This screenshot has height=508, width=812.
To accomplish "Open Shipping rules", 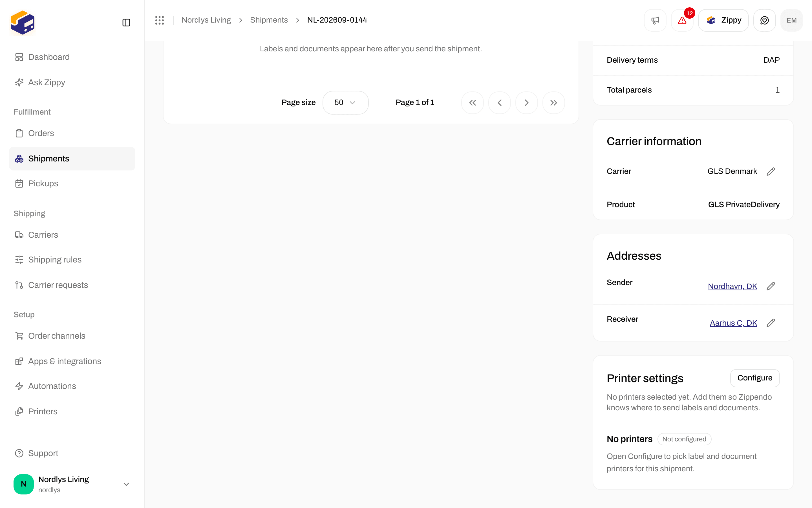I will point(72,260).
